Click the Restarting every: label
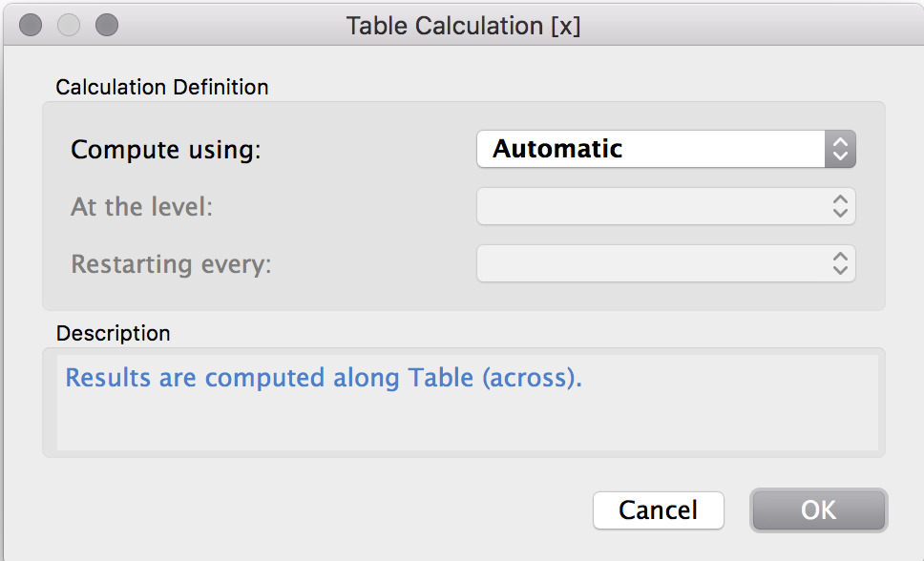The image size is (924, 561). click(x=171, y=264)
